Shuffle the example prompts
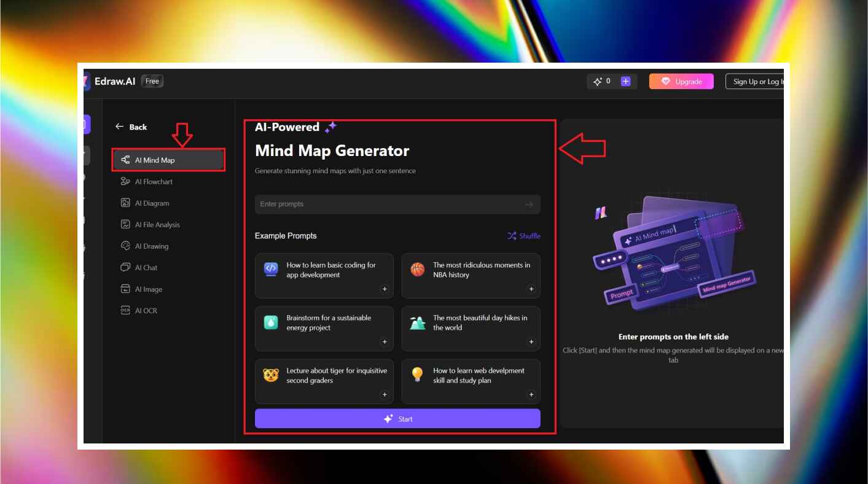The image size is (868, 484). coord(524,236)
